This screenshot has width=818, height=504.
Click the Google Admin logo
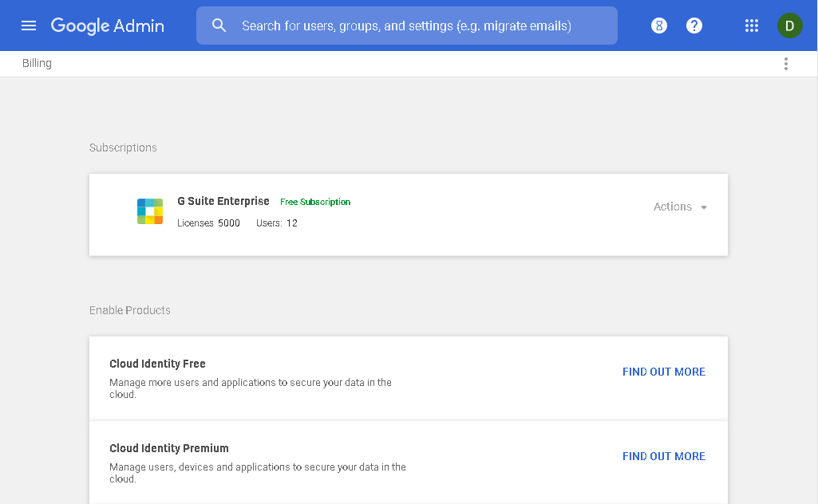tap(108, 26)
